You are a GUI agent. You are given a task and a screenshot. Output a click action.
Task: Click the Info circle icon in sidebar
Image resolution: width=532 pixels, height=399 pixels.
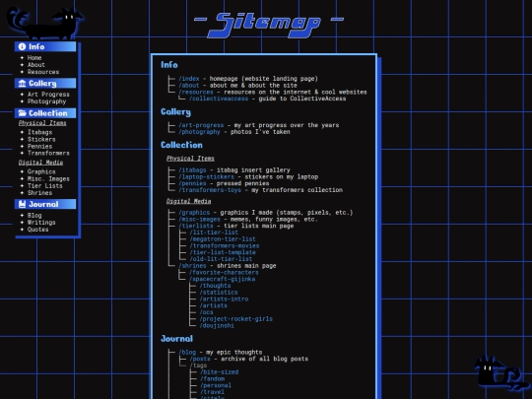pos(22,46)
